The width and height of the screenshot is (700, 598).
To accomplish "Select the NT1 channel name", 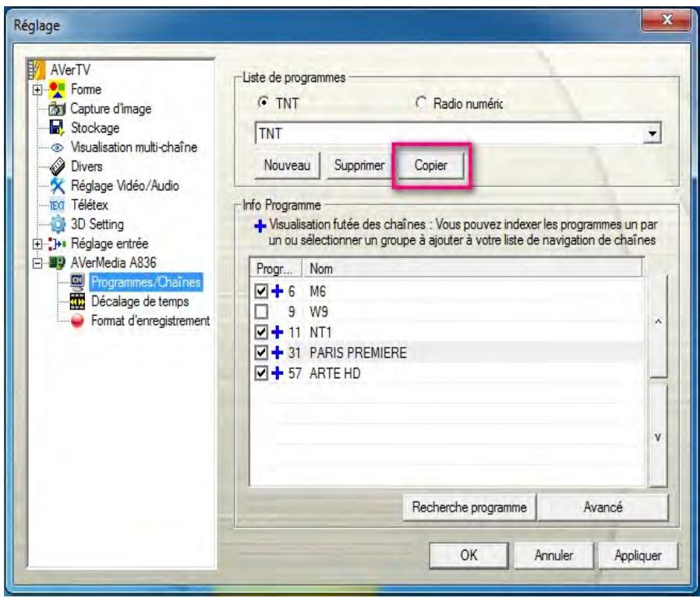I will pos(320,332).
